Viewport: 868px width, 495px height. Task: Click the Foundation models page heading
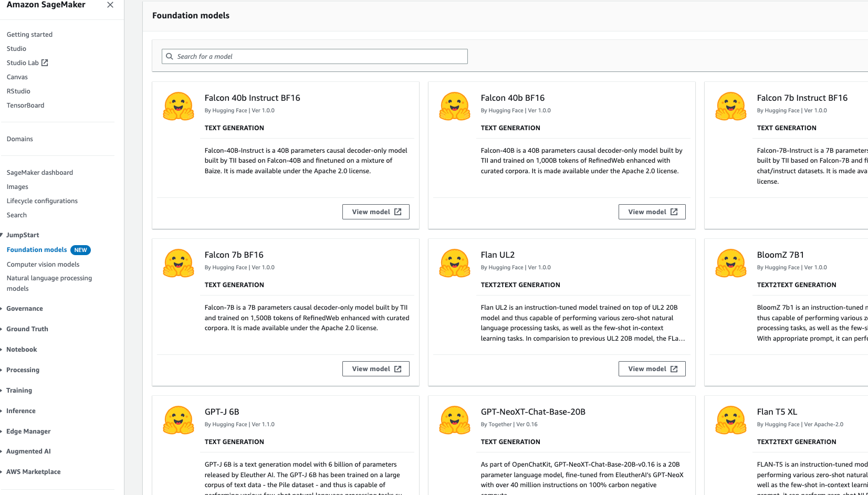pyautogui.click(x=191, y=16)
